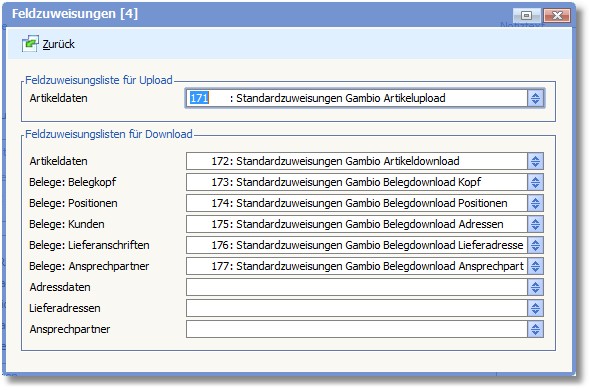Close the Feldzuweisungen [4] dialog
This screenshot has width=590, height=390.
pyautogui.click(x=557, y=15)
